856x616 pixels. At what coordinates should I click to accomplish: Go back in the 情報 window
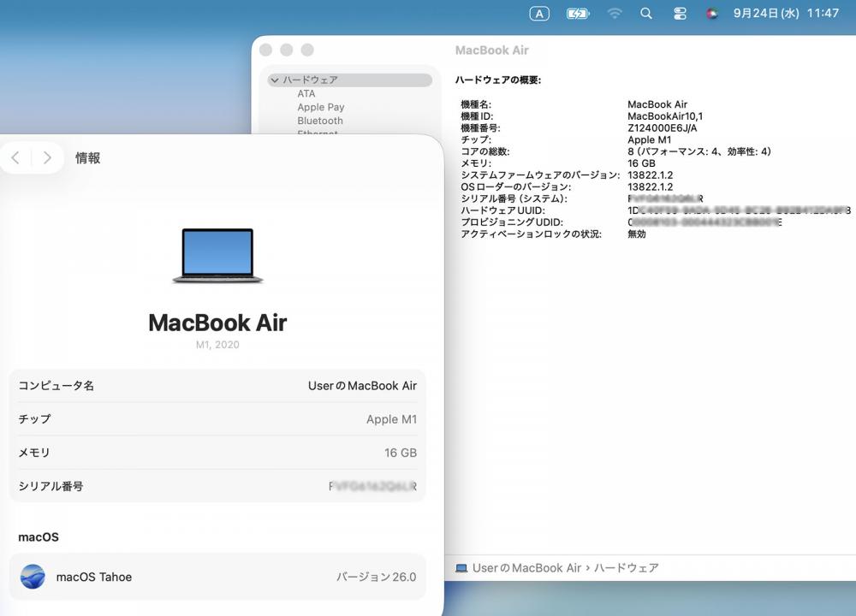15,158
